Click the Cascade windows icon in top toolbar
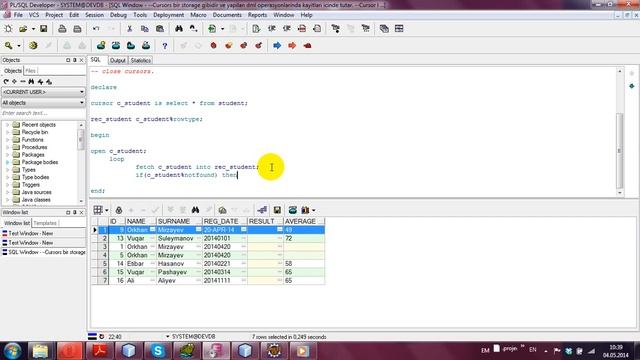This screenshot has width=640, height=360. point(384,29)
